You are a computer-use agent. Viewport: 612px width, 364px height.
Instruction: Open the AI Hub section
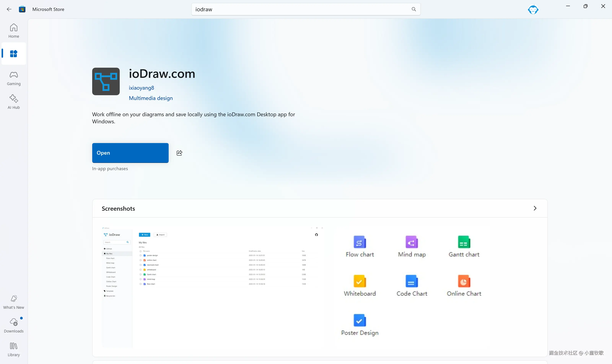pyautogui.click(x=14, y=102)
